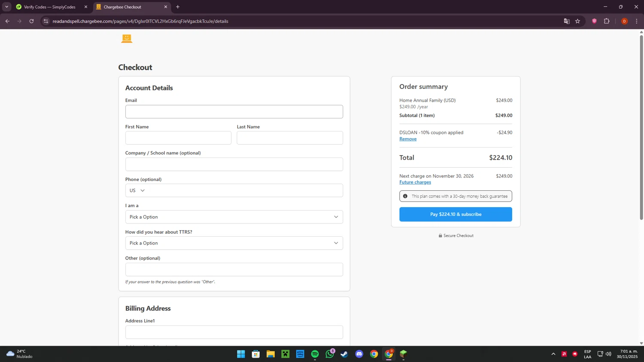Open Spotify from the taskbar
This screenshot has height=362, width=644.
click(315, 354)
